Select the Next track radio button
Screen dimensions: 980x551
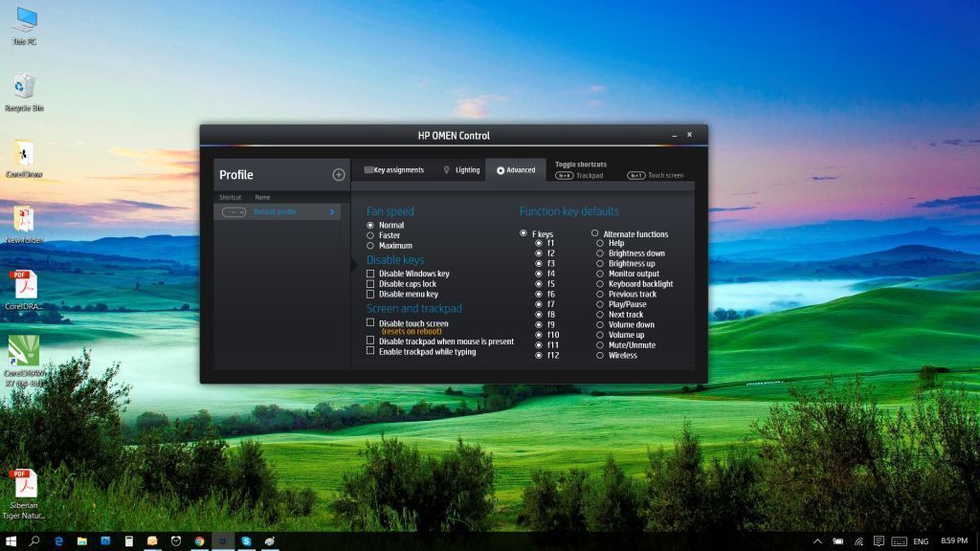click(600, 315)
